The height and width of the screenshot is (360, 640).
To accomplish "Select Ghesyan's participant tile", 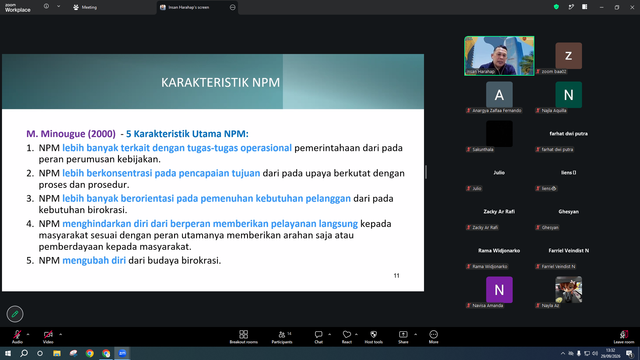I will [569, 212].
